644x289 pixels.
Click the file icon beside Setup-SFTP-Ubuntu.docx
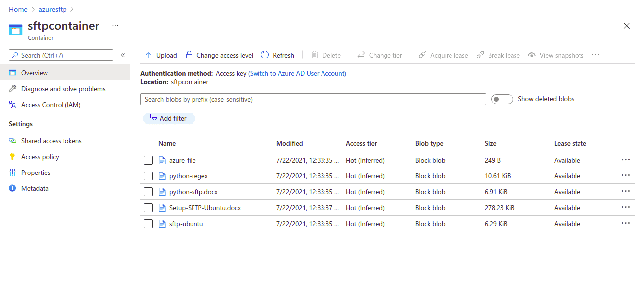(x=162, y=208)
